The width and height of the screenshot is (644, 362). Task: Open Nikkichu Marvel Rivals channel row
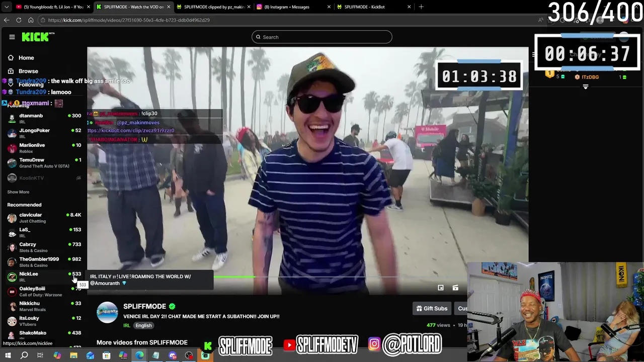[44, 306]
